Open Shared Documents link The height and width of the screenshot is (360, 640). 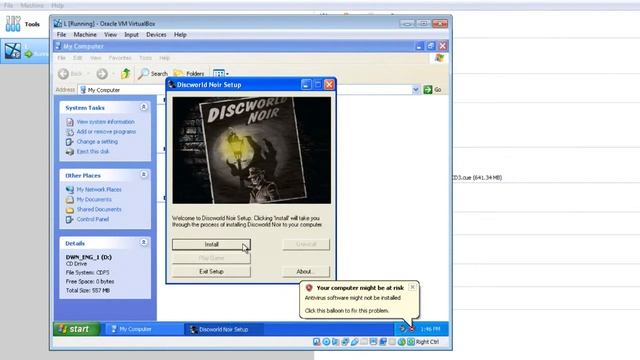pyautogui.click(x=99, y=209)
